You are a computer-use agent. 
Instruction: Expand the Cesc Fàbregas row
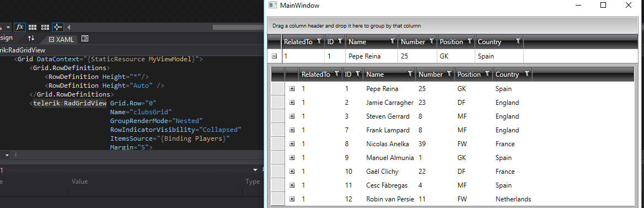click(292, 185)
